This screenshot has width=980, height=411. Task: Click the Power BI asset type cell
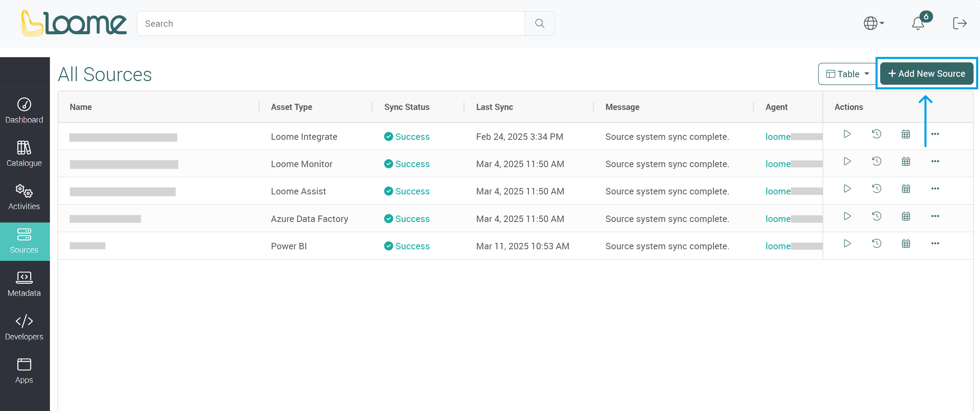[x=289, y=246]
